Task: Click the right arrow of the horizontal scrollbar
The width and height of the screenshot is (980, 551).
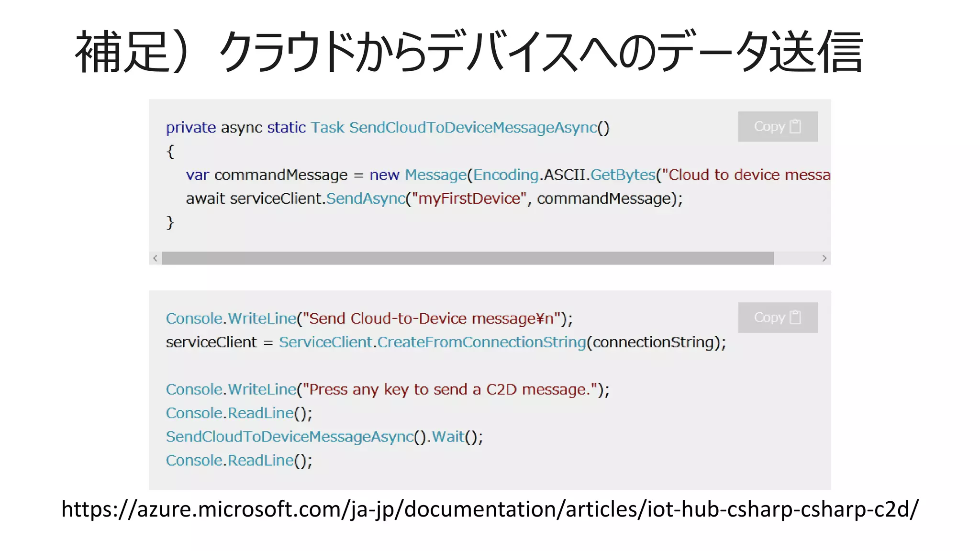Action: [x=824, y=258]
